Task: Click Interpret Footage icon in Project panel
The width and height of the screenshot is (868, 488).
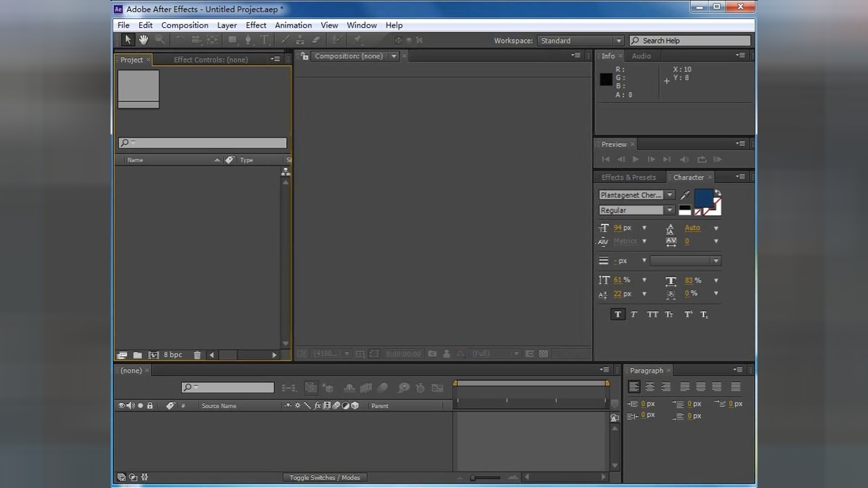Action: (122, 354)
